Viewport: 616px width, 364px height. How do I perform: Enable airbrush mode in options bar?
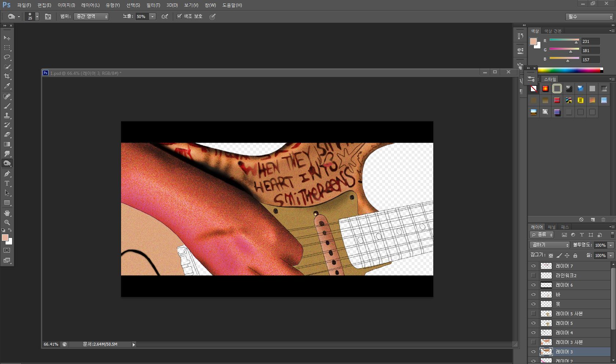click(165, 16)
